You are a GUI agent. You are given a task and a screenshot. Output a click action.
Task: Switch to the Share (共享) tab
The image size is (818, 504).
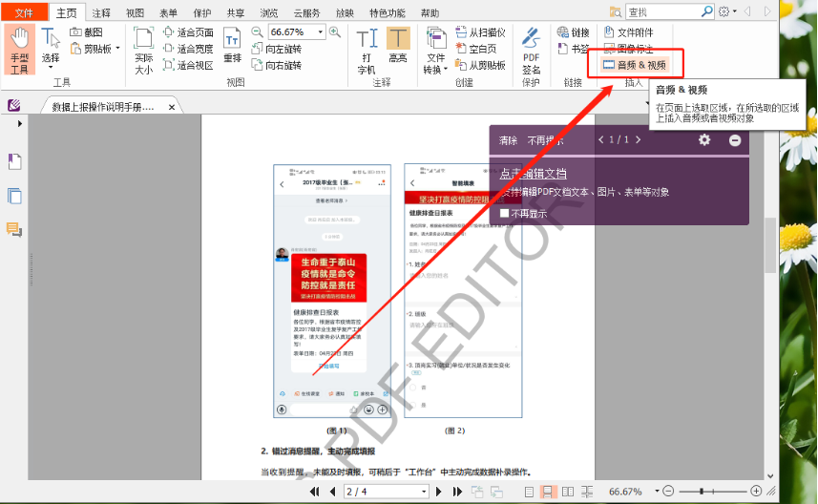click(235, 13)
